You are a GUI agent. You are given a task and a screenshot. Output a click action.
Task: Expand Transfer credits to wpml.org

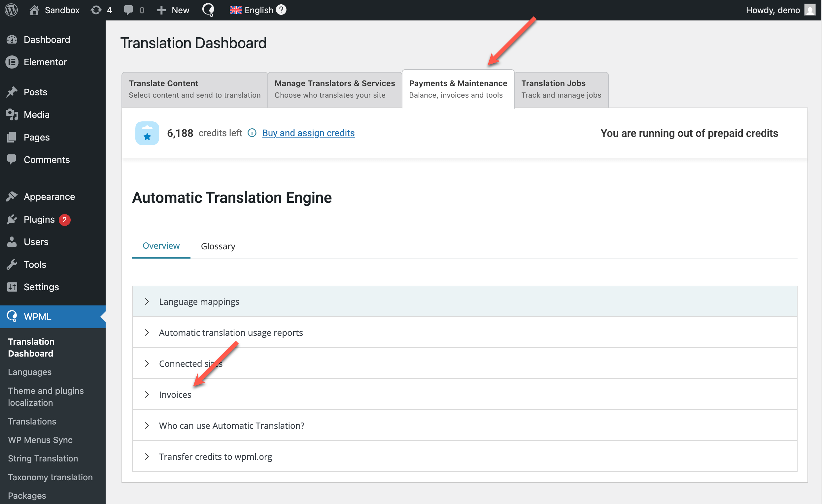[216, 457]
